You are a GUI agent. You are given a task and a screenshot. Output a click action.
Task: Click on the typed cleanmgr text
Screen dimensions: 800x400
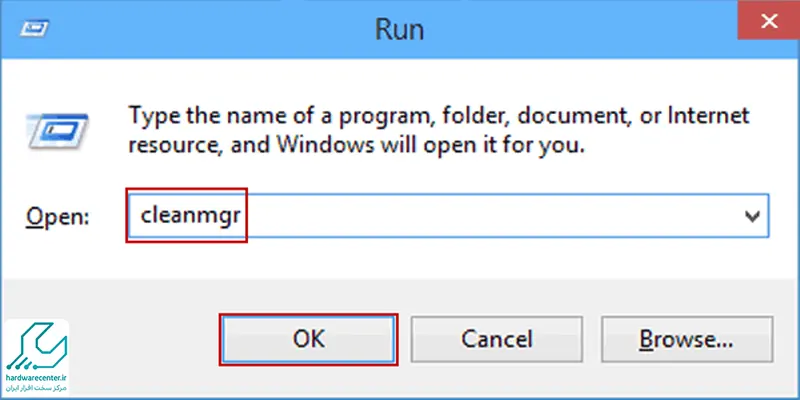(x=190, y=217)
